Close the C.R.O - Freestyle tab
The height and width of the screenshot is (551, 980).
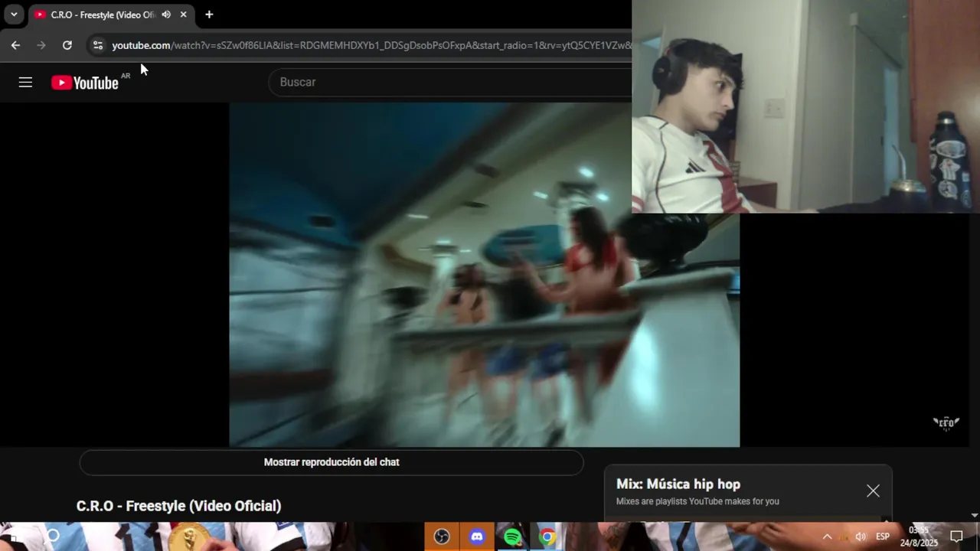coord(183,15)
